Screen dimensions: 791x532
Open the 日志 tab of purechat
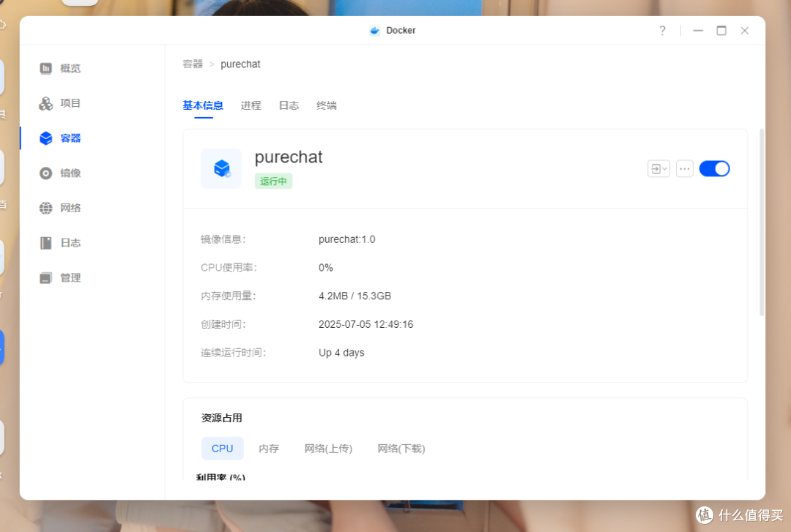click(x=289, y=105)
